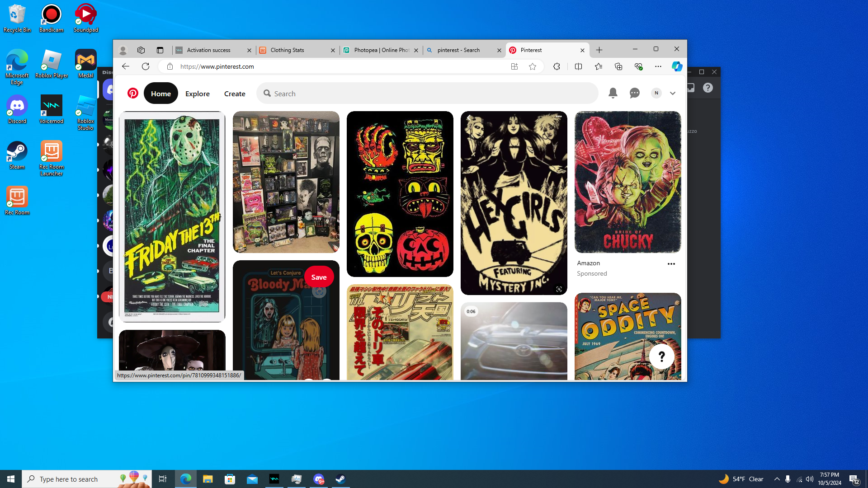Open three-dot menu on Amazon sponsored pin
The height and width of the screenshot is (488, 868).
671,264
